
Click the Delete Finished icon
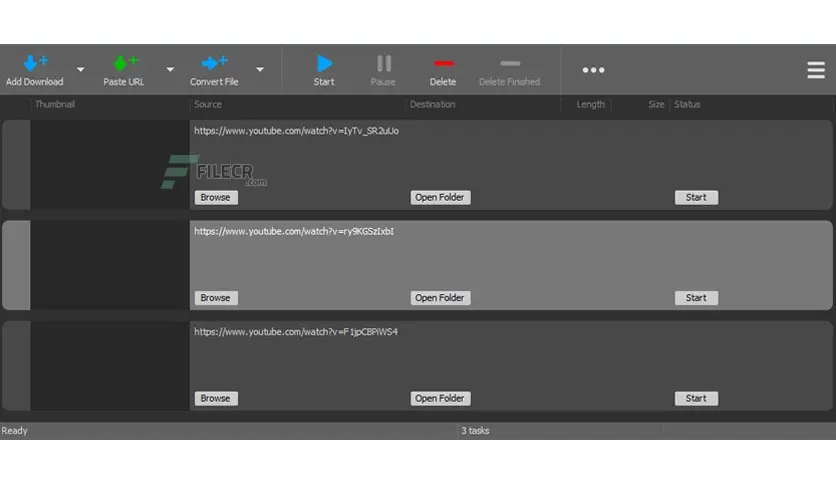pos(509,64)
